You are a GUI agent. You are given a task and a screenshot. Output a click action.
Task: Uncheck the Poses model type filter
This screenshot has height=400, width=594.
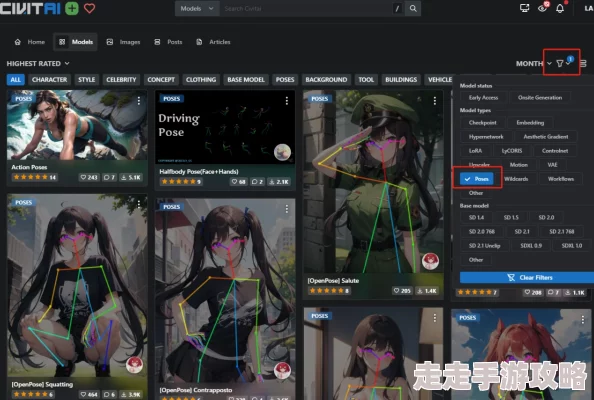point(477,179)
